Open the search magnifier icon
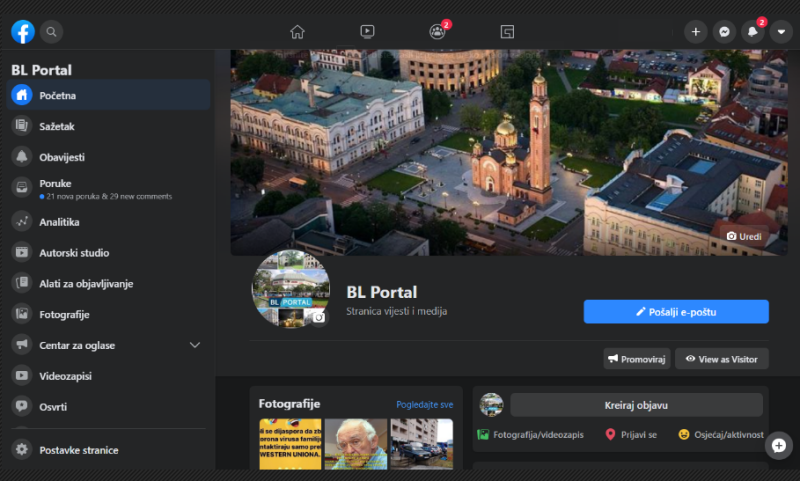 click(51, 32)
